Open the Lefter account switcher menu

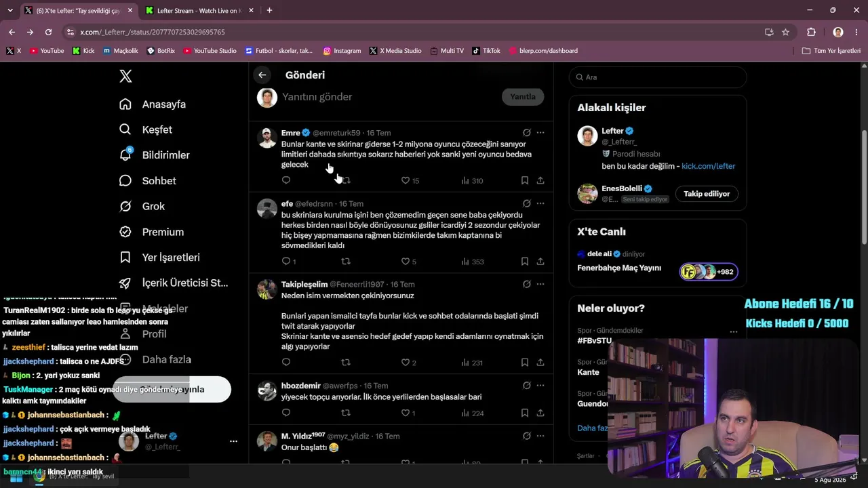click(x=233, y=441)
